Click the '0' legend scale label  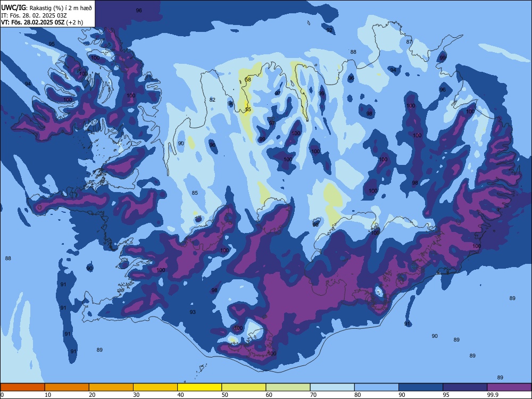coord(2,395)
